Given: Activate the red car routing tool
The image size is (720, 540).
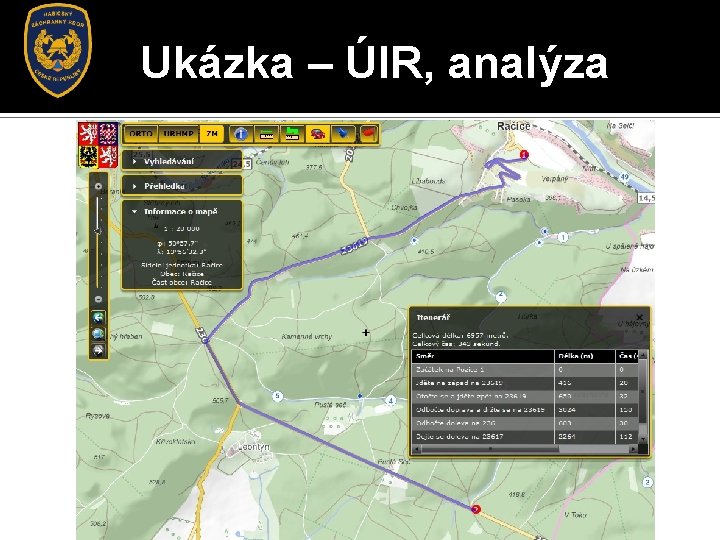Looking at the screenshot, I should point(318,134).
